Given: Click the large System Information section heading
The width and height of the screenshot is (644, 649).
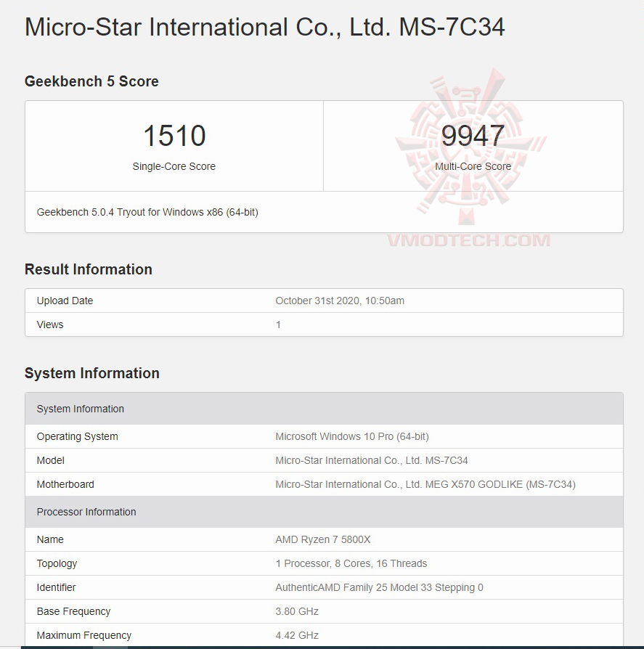Looking at the screenshot, I should pyautogui.click(x=92, y=373).
